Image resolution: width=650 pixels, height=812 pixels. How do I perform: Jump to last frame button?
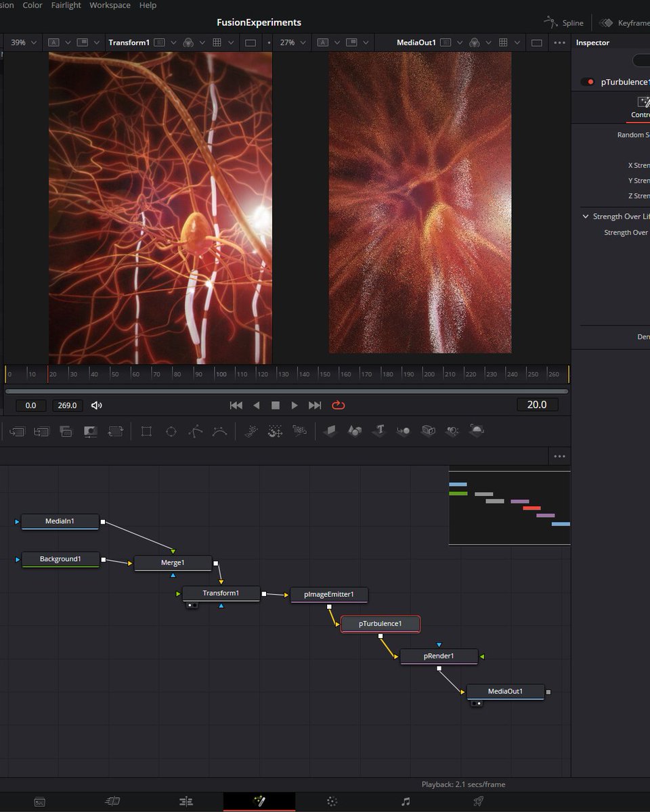coord(315,405)
